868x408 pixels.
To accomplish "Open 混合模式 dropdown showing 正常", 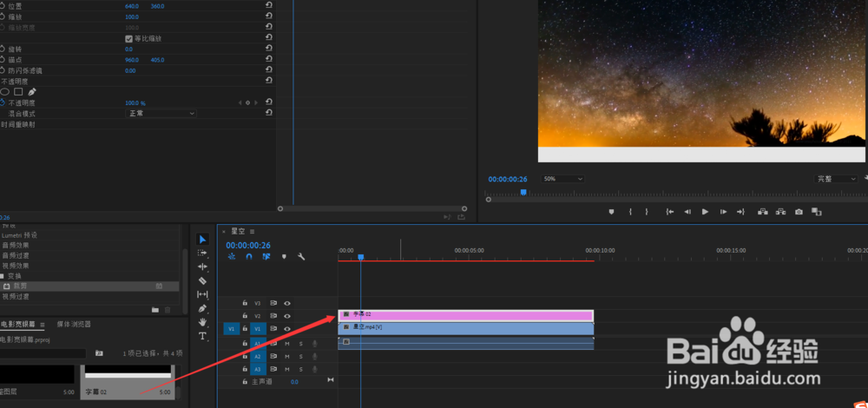I will pyautogui.click(x=161, y=114).
